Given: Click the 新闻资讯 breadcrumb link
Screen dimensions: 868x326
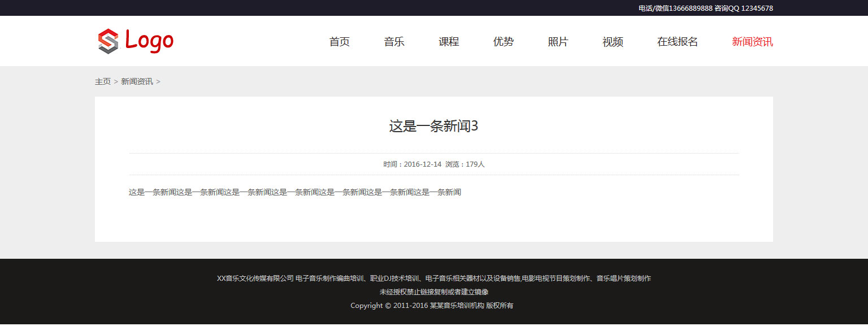Looking at the screenshot, I should click(x=137, y=81).
